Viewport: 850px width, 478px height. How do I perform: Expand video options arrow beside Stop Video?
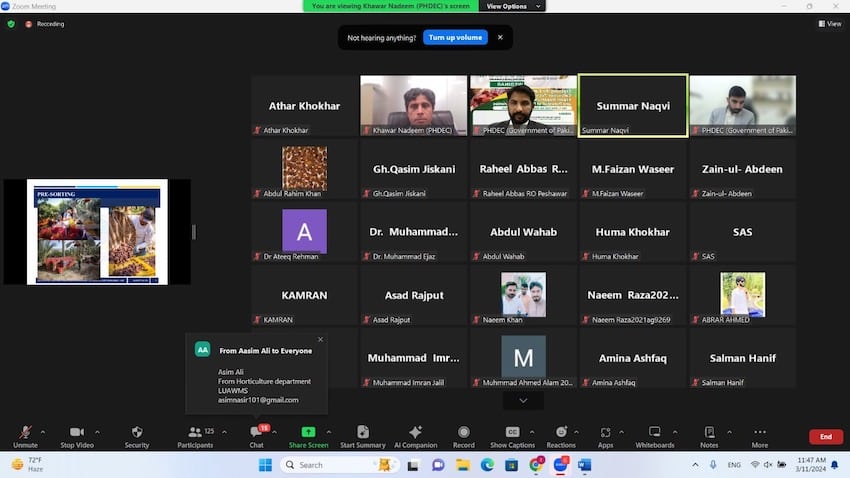[97, 432]
